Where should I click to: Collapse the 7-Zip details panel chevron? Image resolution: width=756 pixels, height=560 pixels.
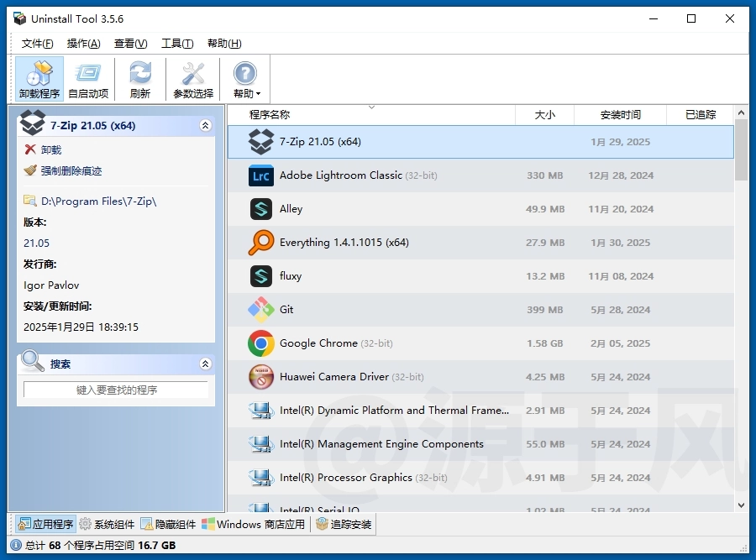(206, 126)
